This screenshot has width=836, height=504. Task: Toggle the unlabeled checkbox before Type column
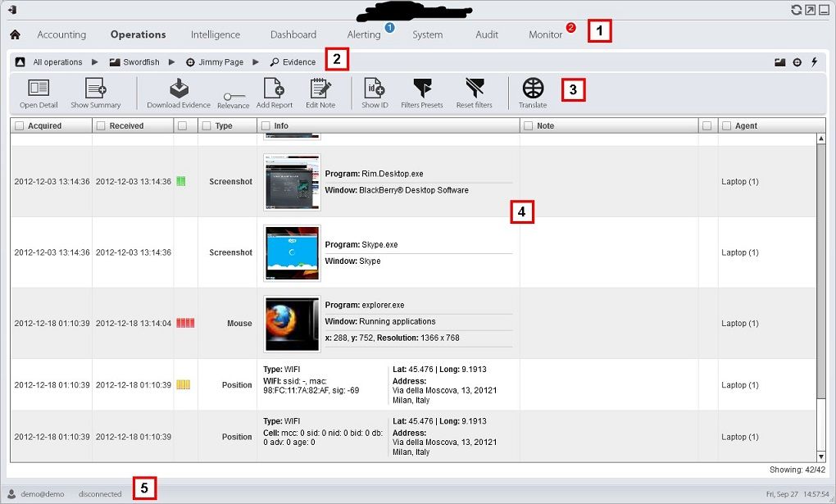(x=182, y=126)
